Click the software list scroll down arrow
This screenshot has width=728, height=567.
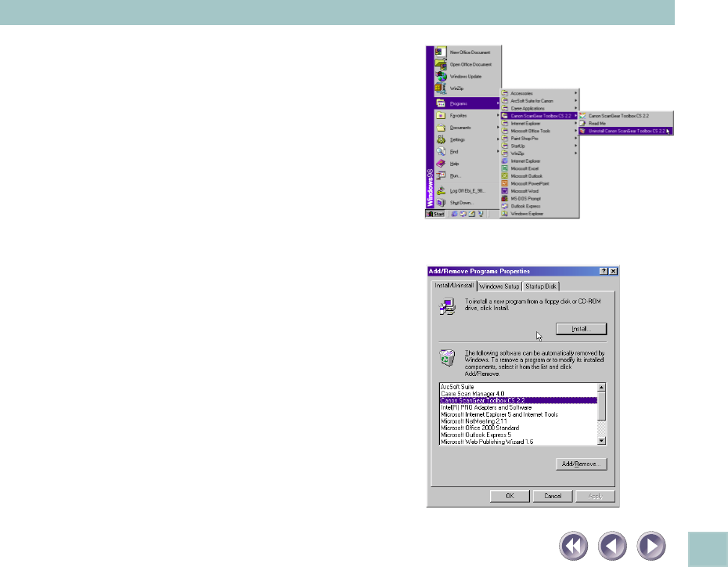(602, 441)
